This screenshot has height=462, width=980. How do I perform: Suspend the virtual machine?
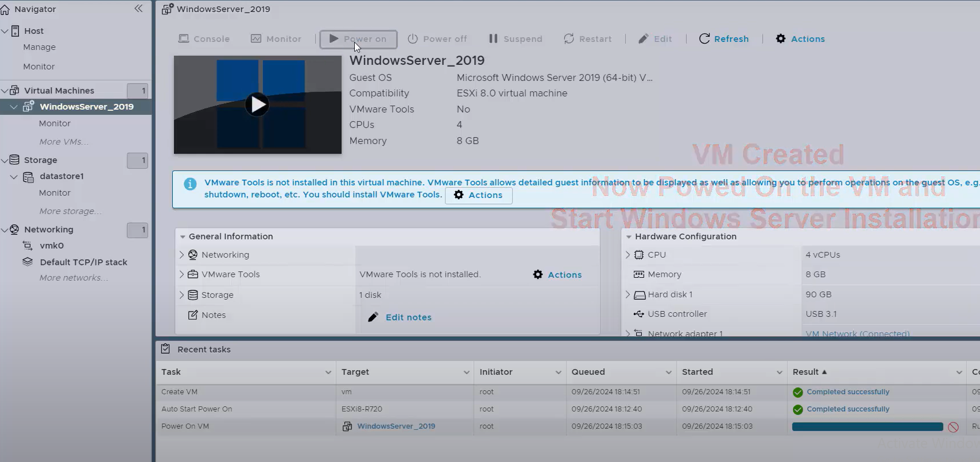[516, 39]
